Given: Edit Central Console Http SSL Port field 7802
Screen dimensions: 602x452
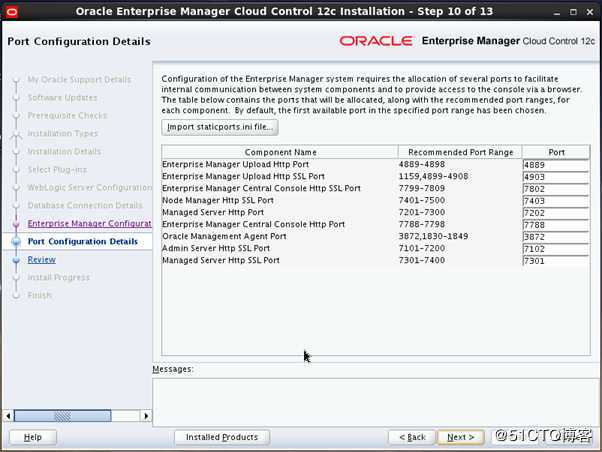Looking at the screenshot, I should (x=556, y=189).
